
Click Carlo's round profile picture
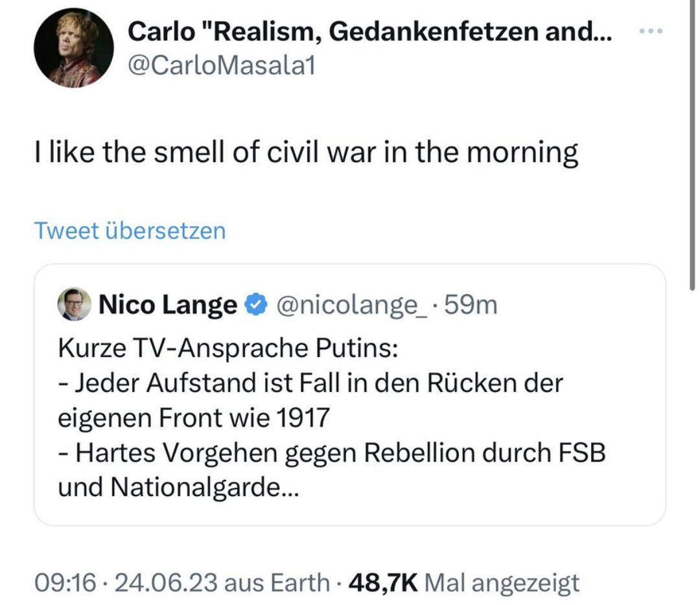coord(74,47)
